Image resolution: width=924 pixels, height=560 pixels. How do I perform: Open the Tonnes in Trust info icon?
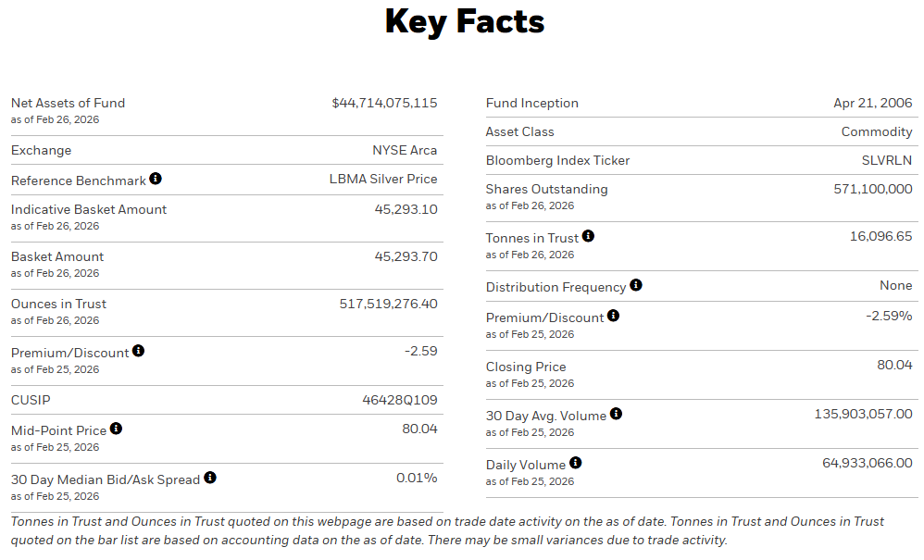(x=588, y=237)
